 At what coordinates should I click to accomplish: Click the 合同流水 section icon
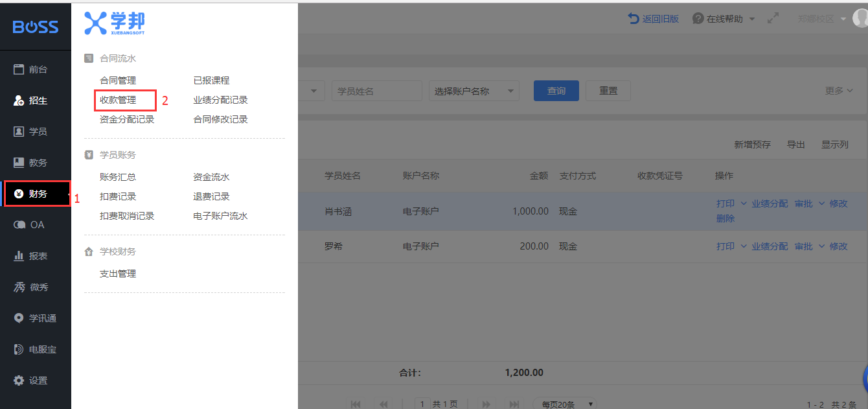(x=89, y=58)
